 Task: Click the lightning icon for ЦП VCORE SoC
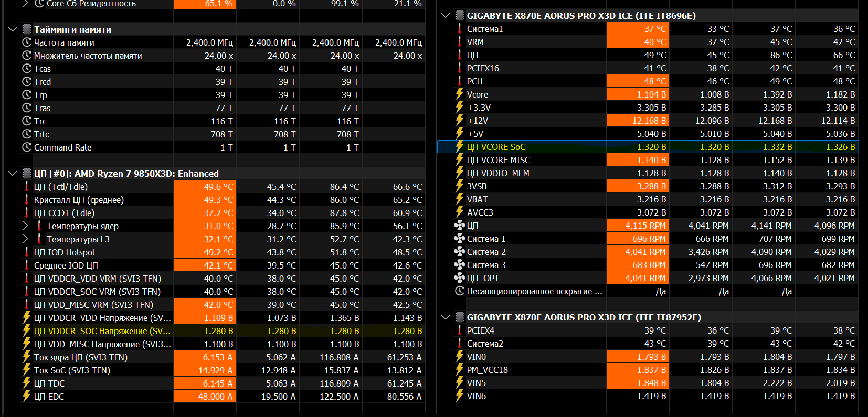pyautogui.click(x=460, y=146)
